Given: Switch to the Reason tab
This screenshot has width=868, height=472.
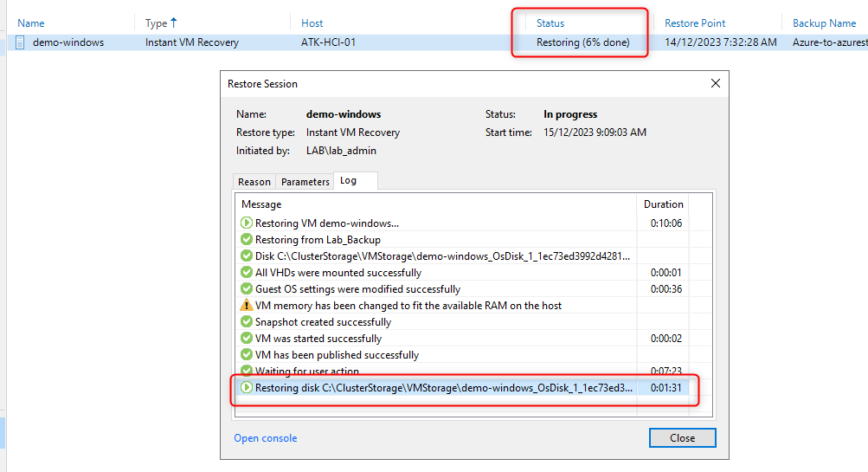Looking at the screenshot, I should click(254, 182).
